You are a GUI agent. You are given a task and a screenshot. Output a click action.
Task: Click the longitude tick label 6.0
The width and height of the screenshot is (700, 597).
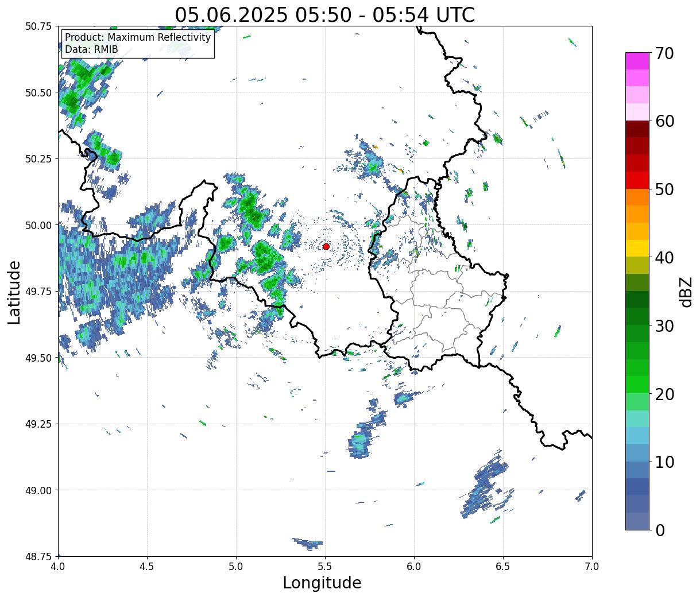click(414, 566)
